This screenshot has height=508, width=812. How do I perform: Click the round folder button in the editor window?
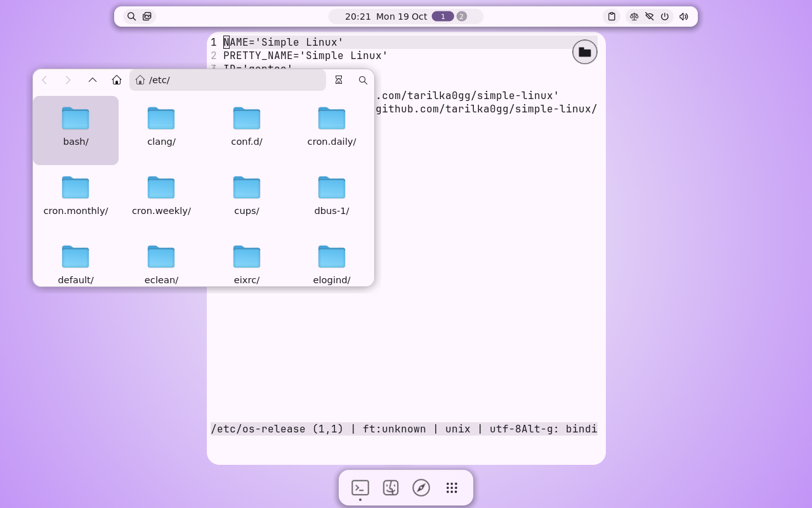[x=585, y=52]
